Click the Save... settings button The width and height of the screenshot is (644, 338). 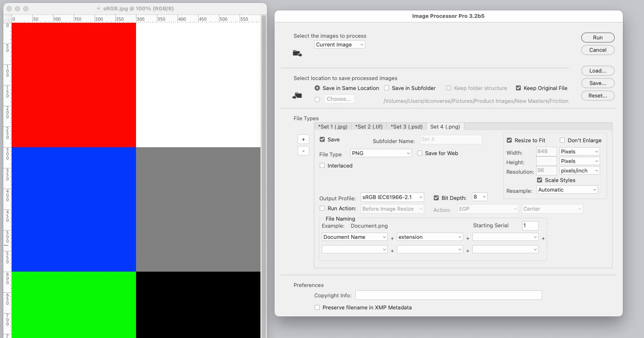(x=598, y=83)
